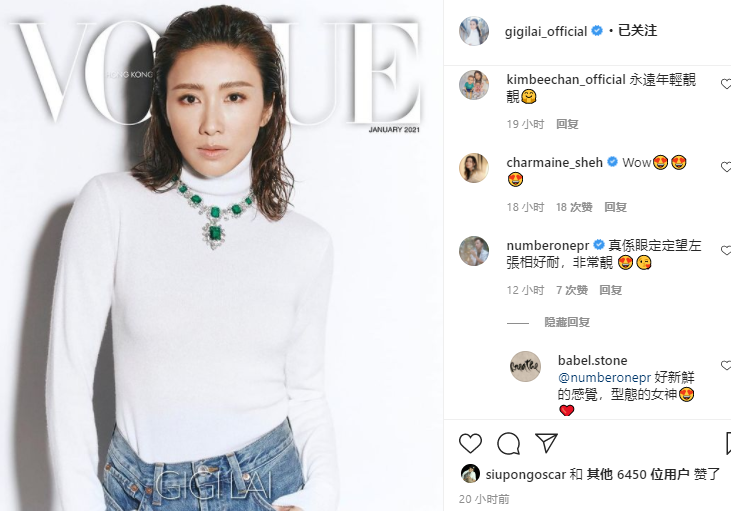Like charmaine_sheh's Wow comment
731x511 pixels.
(x=726, y=167)
